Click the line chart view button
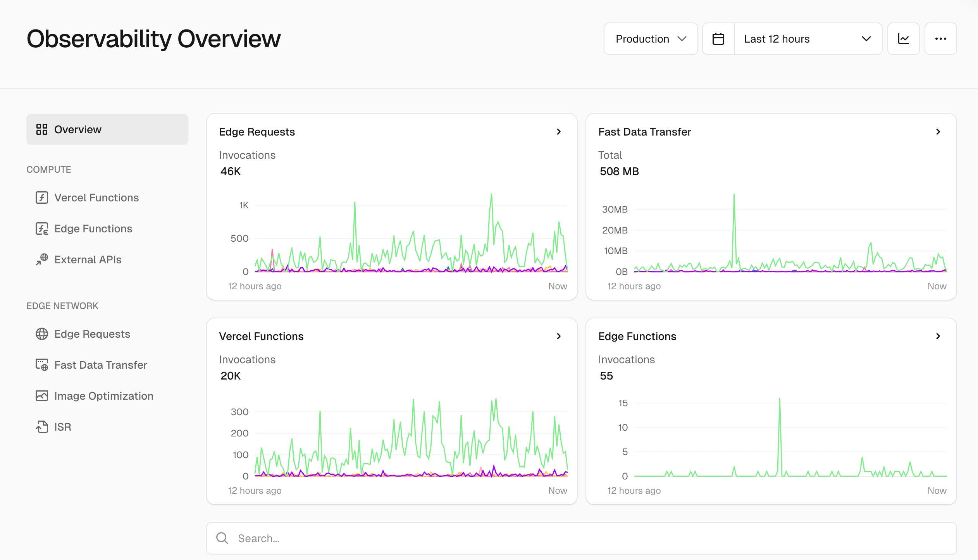The width and height of the screenshot is (978, 560). coord(903,39)
